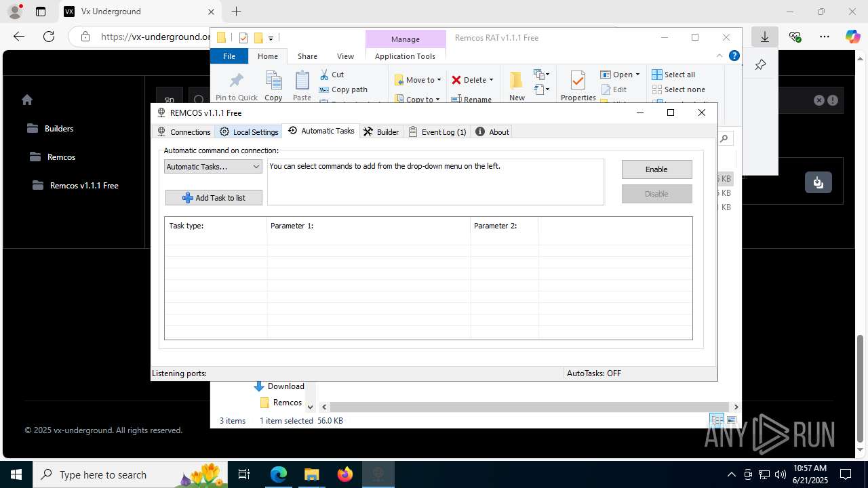This screenshot has width=868, height=488.
Task: Click the horizontal scrollbar in Explorer
Action: tap(529, 407)
